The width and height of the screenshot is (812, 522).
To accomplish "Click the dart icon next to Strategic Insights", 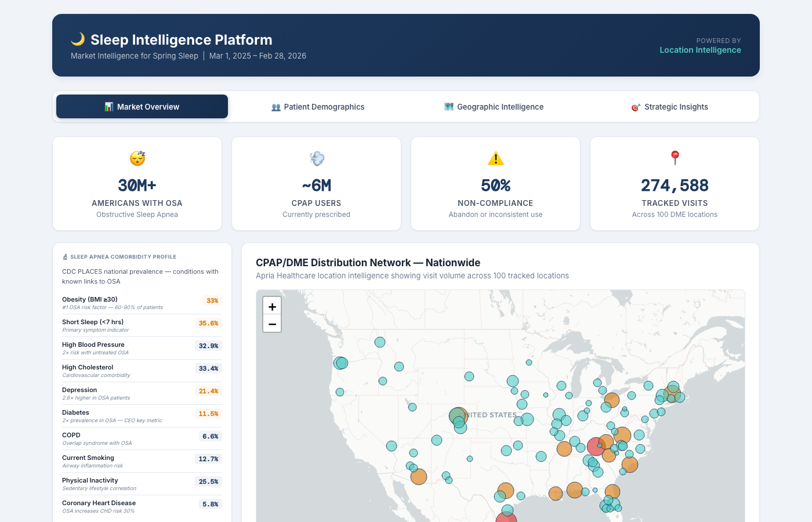I will 635,107.
